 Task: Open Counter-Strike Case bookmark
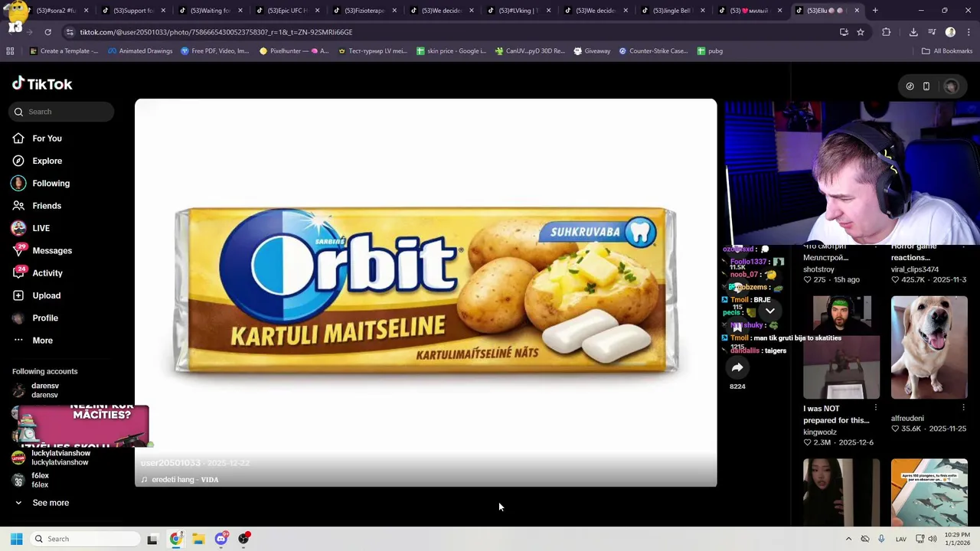coord(653,51)
